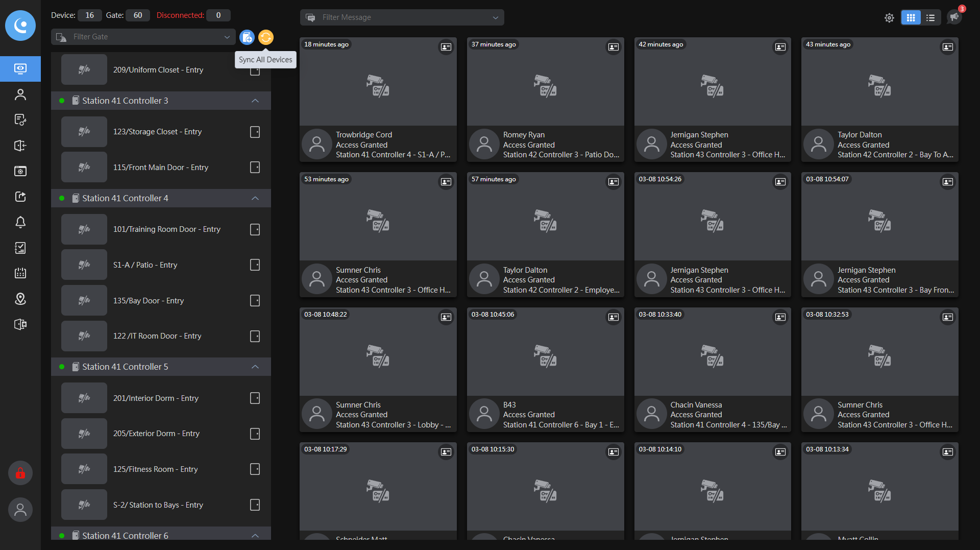This screenshot has height=550, width=980.
Task: Open the alarm bell icon in sidebar
Action: [20, 222]
